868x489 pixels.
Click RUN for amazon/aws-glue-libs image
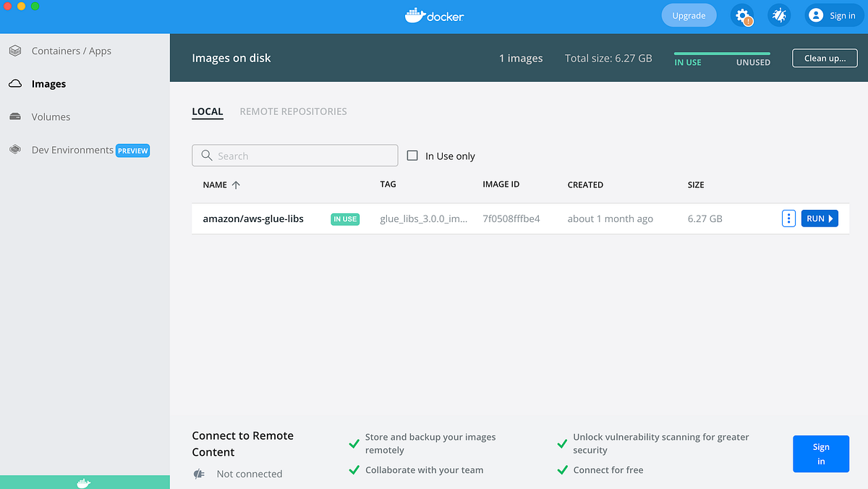tap(820, 218)
